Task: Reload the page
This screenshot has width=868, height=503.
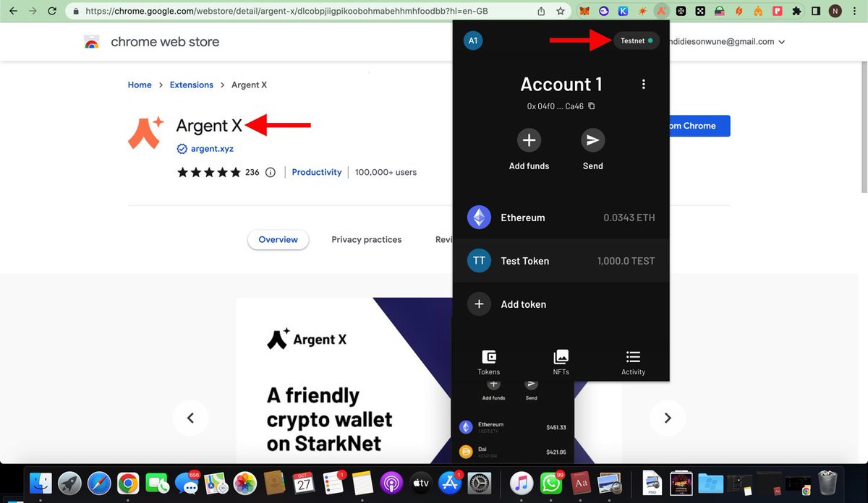Action: [51, 12]
